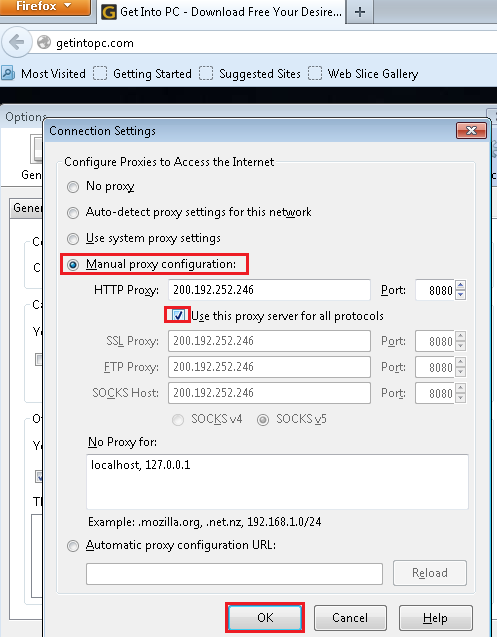Screen dimensions: 497x637
Task: Open the Getting Started bookmark
Action: click(x=142, y=74)
